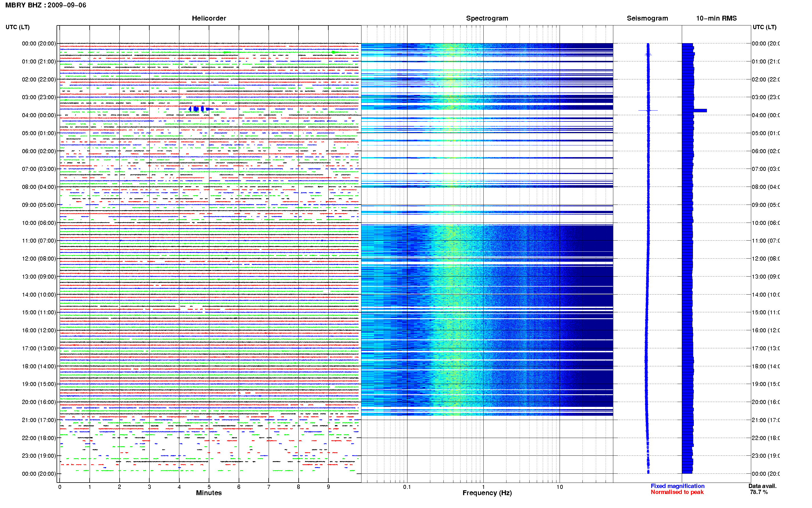
Task: Click the right 'UTC (LT)' axis header
Action: click(764, 27)
